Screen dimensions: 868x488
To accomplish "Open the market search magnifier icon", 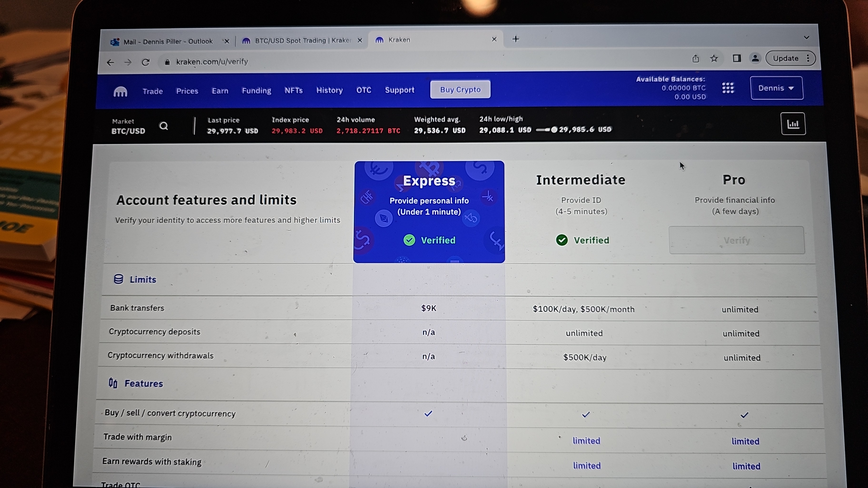I will click(x=164, y=126).
